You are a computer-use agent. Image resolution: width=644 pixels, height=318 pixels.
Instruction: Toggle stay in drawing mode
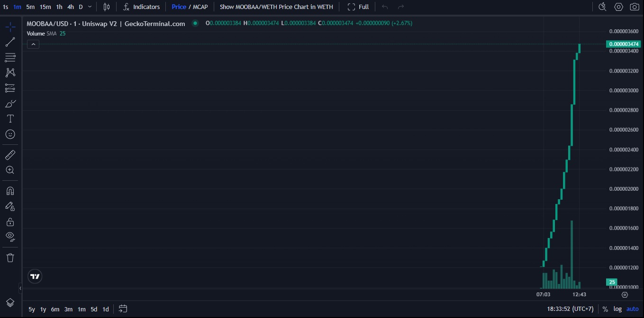click(x=10, y=206)
